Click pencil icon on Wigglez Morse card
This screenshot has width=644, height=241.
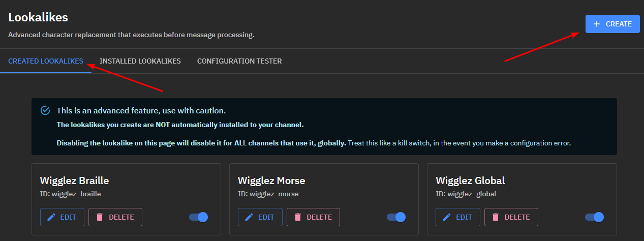click(249, 217)
